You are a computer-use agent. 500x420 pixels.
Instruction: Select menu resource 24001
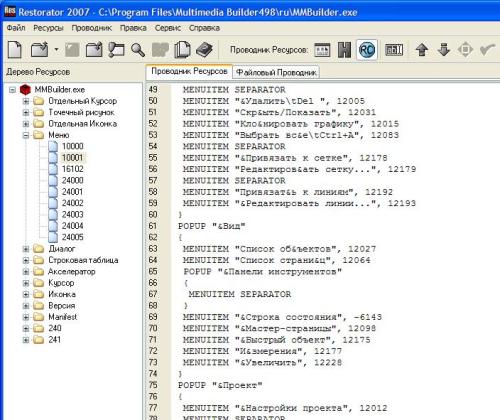click(x=72, y=192)
